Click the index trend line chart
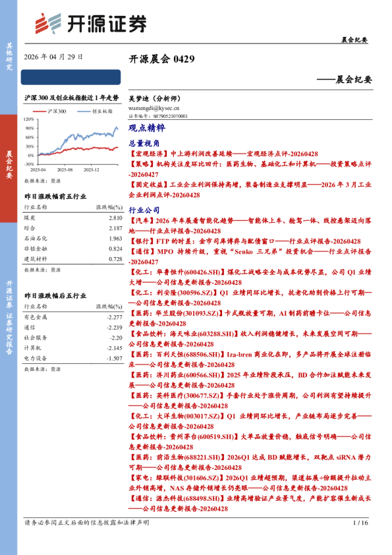 point(72,142)
